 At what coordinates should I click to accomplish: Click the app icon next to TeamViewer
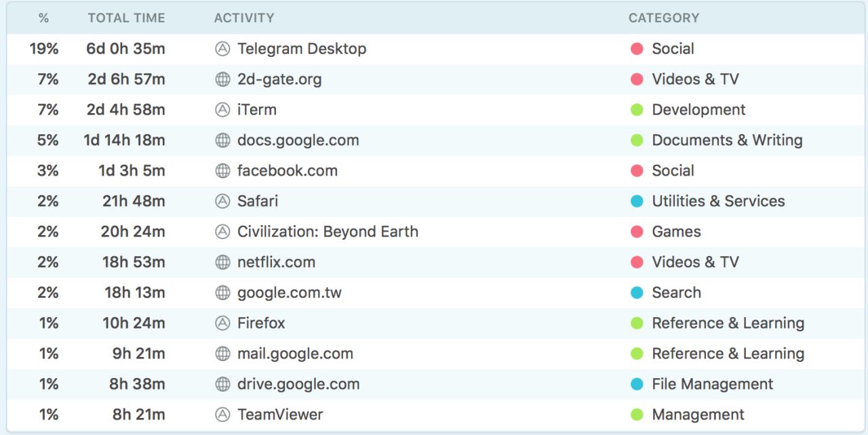222,415
